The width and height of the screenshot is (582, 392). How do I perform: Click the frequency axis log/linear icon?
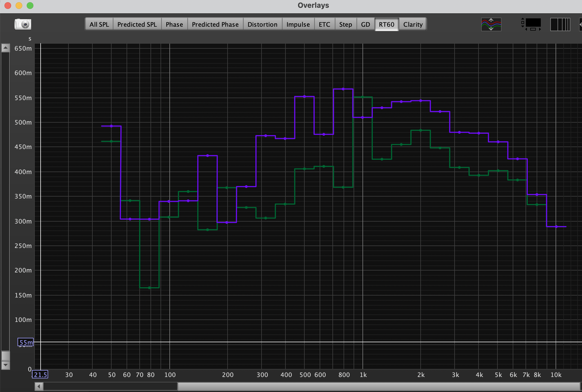coord(560,24)
